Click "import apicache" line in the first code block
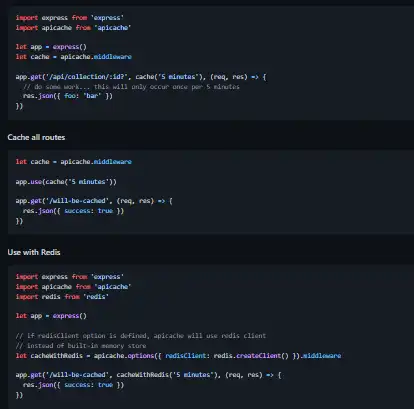This screenshot has width=414, height=409. coord(73,28)
